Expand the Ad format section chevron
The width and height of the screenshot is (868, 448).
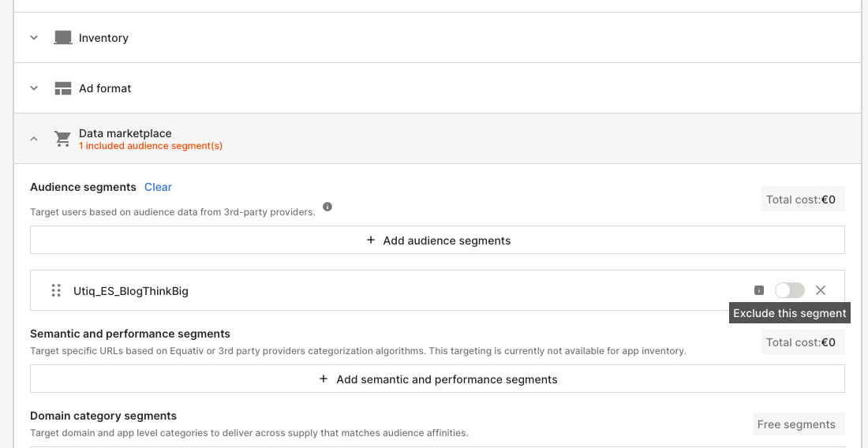click(34, 88)
